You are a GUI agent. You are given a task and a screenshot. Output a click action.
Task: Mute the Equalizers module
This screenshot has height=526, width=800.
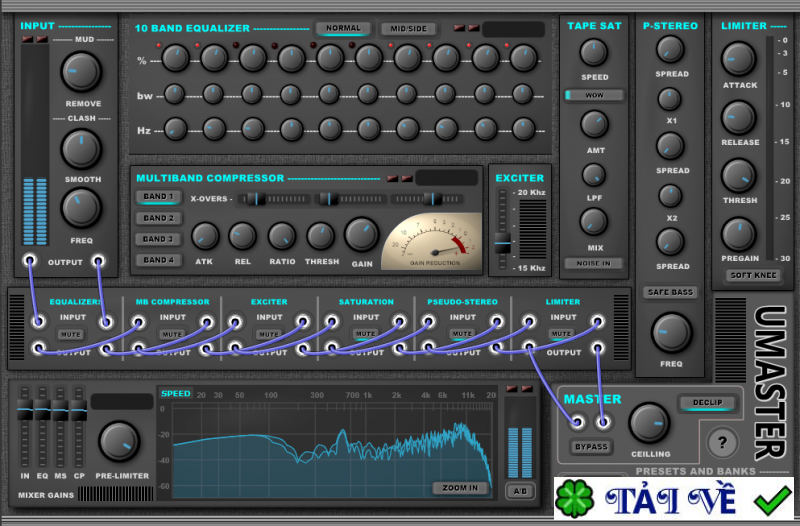click(70, 334)
